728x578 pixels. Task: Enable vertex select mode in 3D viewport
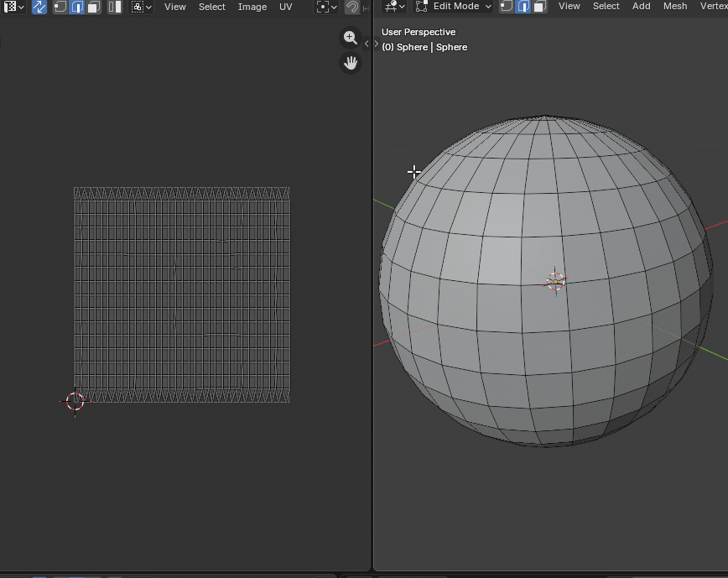[507, 7]
